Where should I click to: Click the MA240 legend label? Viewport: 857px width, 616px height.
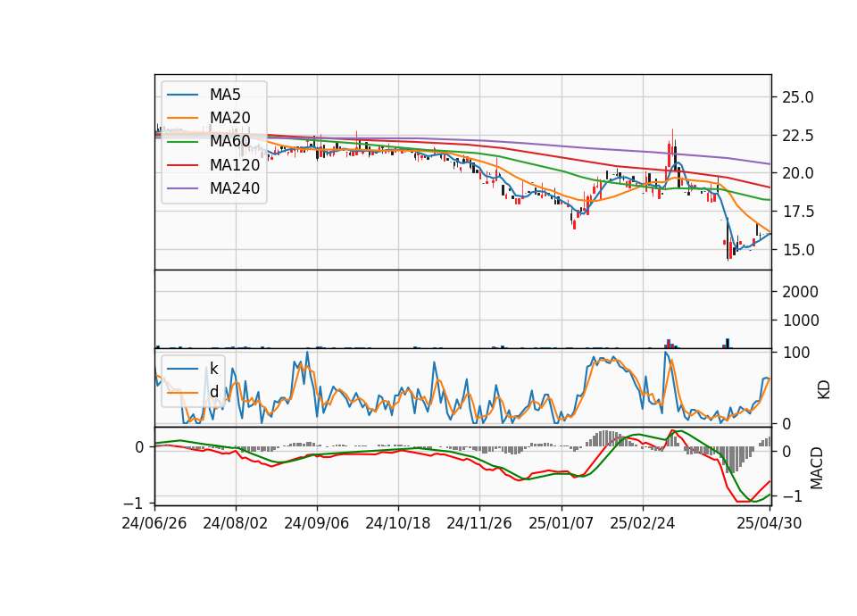tap(235, 188)
